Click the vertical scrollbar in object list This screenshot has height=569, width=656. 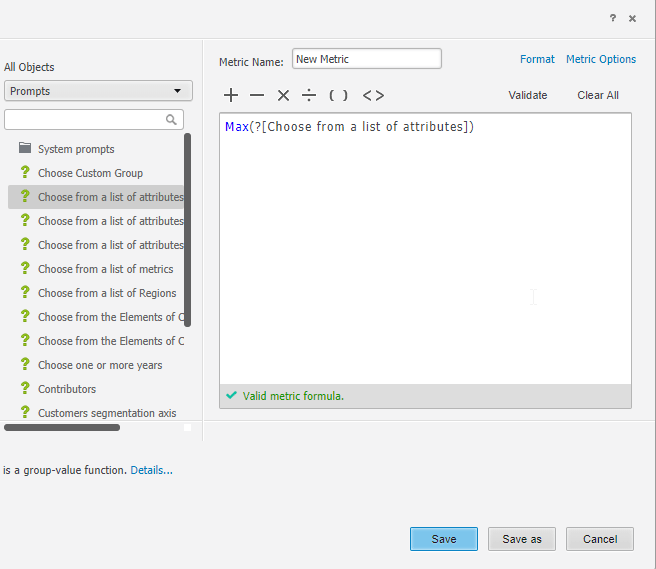tap(187, 230)
